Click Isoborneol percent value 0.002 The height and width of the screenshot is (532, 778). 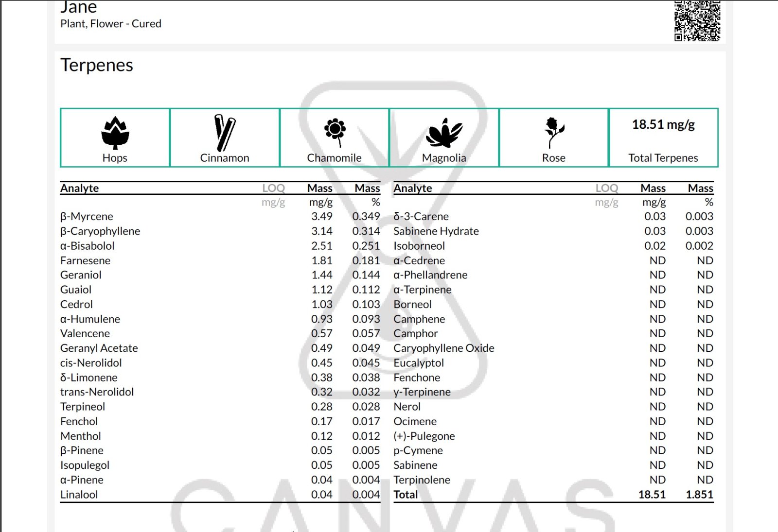[699, 246]
